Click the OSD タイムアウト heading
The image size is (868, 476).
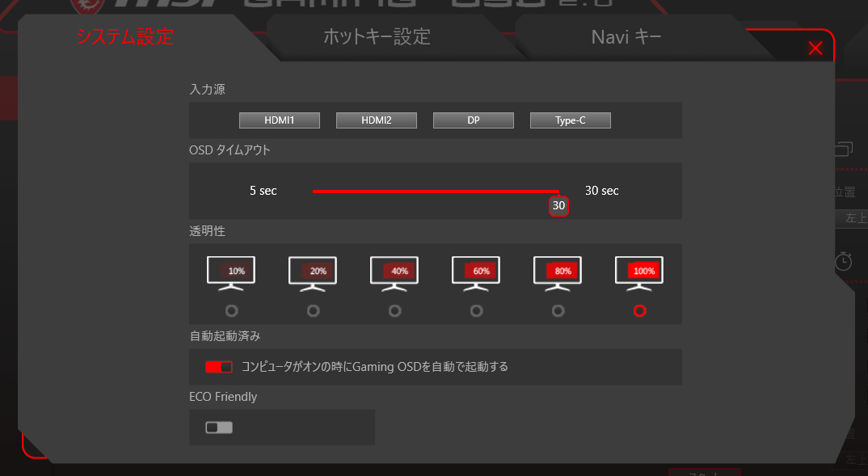tap(230, 150)
